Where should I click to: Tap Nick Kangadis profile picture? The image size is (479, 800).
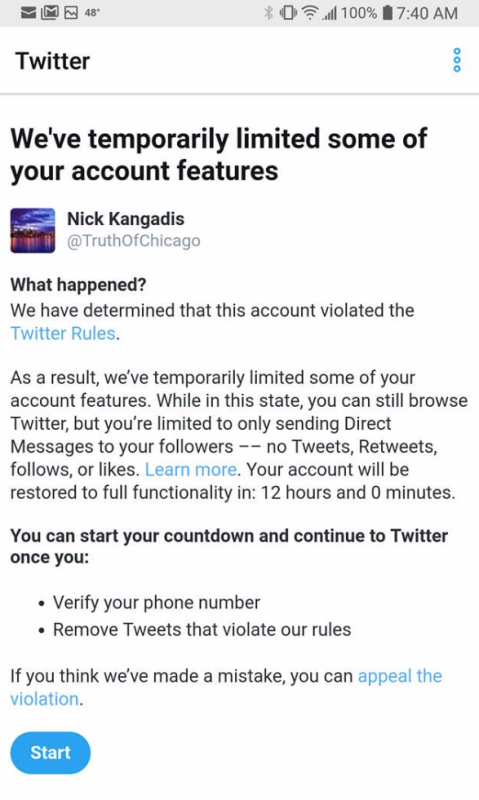tap(33, 230)
